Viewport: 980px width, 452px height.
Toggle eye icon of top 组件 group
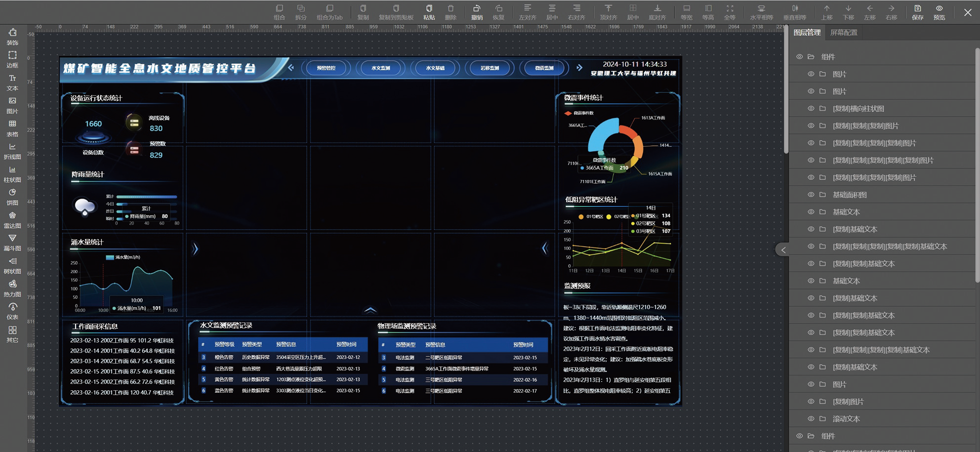(799, 57)
